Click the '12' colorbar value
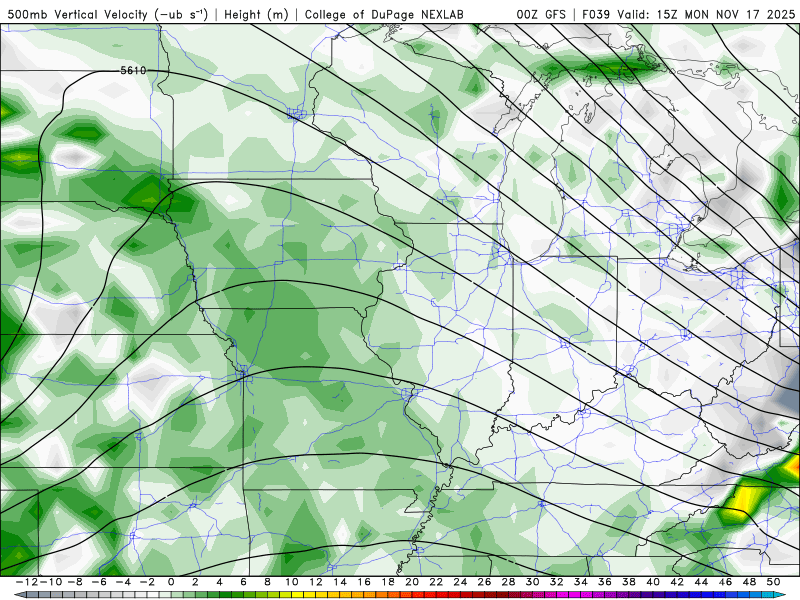The height and width of the screenshot is (600, 800). tap(316, 582)
